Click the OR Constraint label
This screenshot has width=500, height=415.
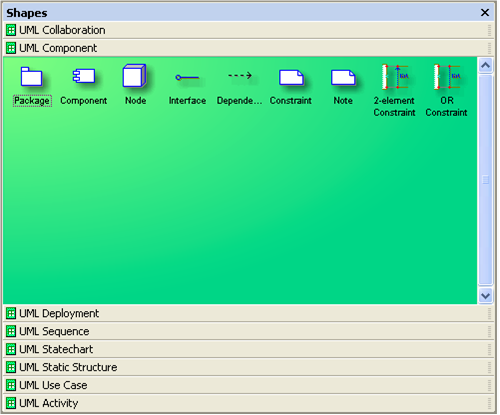[447, 107]
